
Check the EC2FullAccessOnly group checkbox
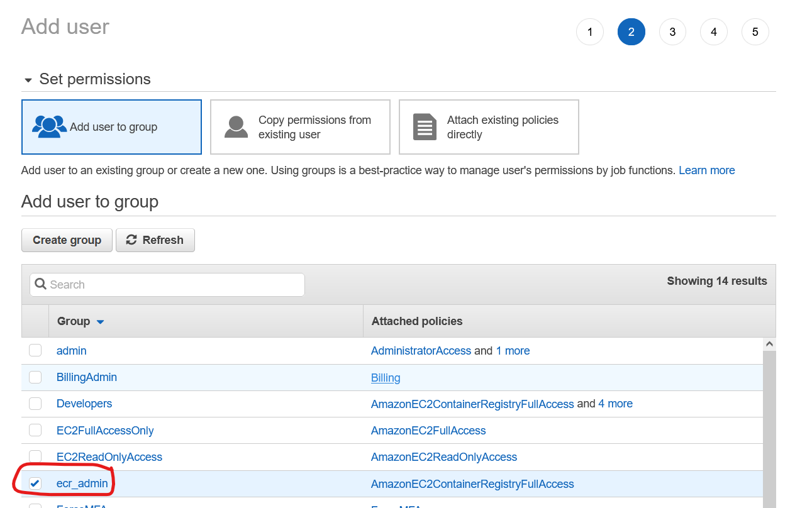pos(35,430)
